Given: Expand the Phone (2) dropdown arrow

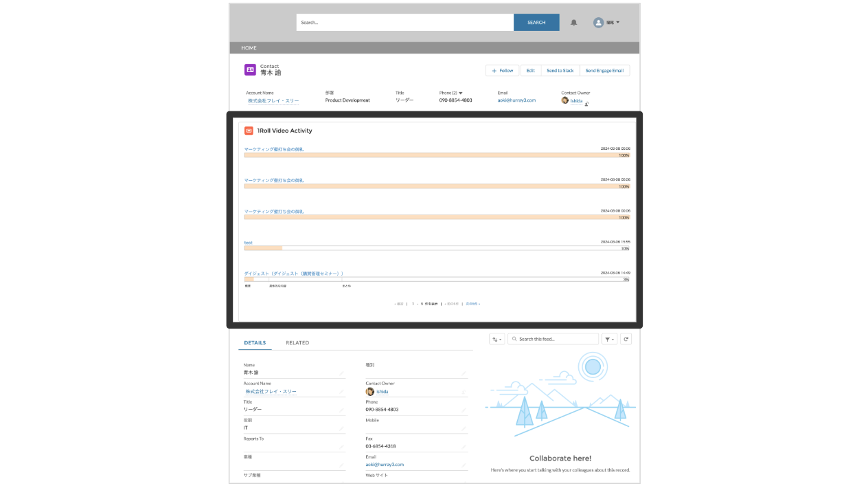Looking at the screenshot, I should (461, 93).
